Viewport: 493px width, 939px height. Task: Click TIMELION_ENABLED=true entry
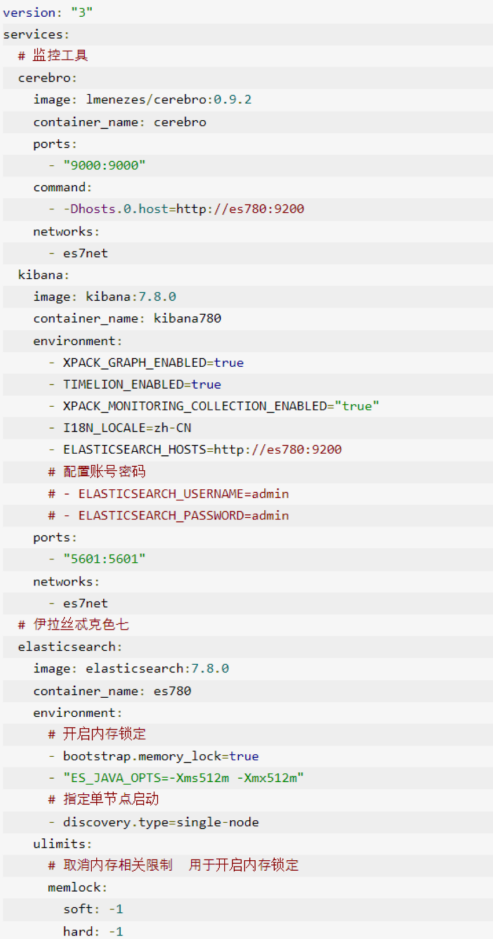click(135, 384)
